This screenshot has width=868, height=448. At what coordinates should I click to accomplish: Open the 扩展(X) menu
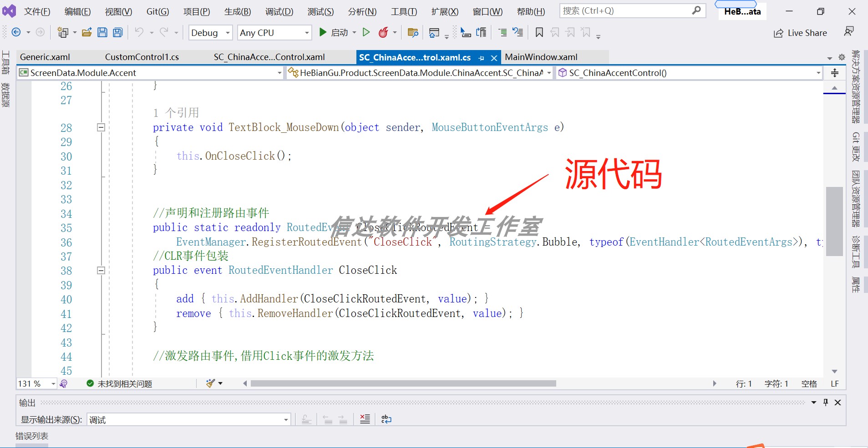coord(445,12)
